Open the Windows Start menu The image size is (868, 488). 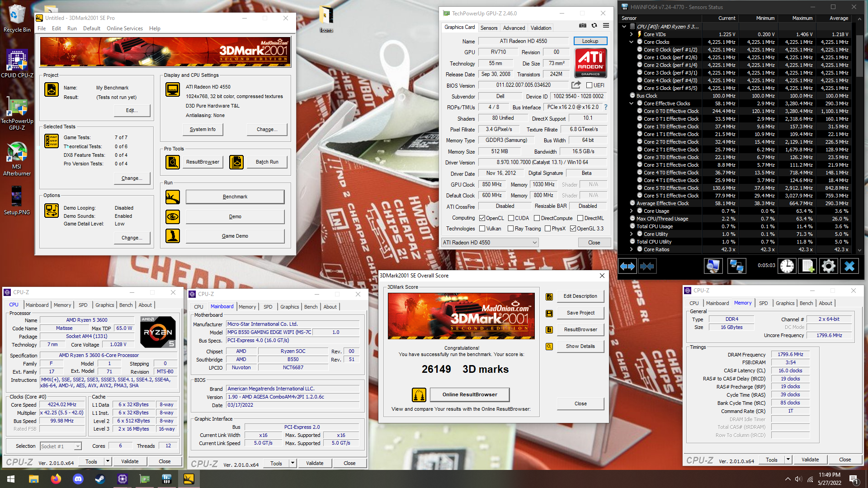pyautogui.click(x=11, y=479)
